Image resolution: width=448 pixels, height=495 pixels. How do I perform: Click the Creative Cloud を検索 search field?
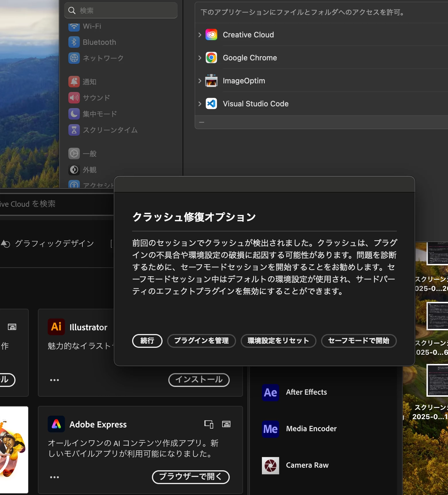pyautogui.click(x=57, y=204)
